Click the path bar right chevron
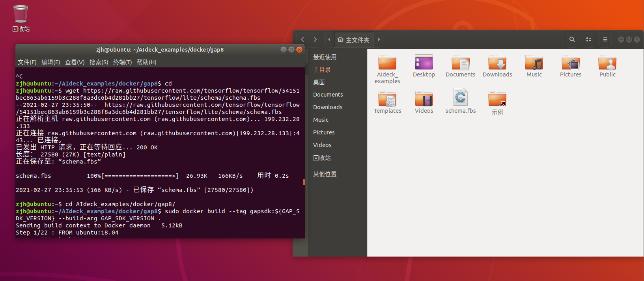The height and width of the screenshot is (281, 644). (x=379, y=39)
